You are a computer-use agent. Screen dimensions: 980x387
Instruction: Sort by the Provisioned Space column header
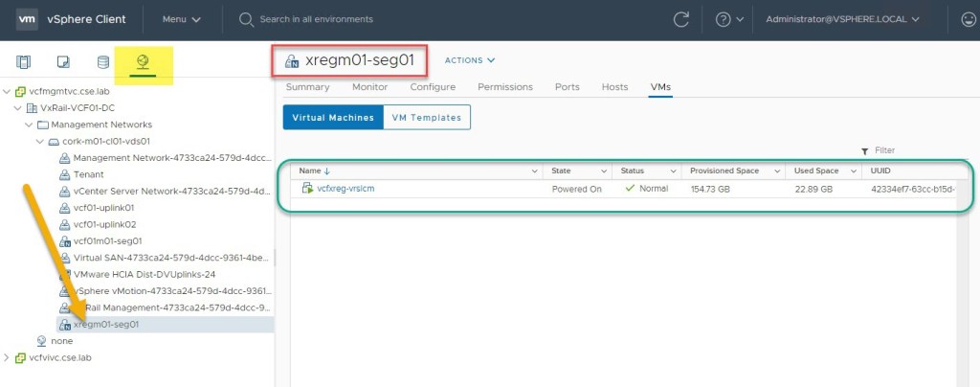[x=724, y=171]
